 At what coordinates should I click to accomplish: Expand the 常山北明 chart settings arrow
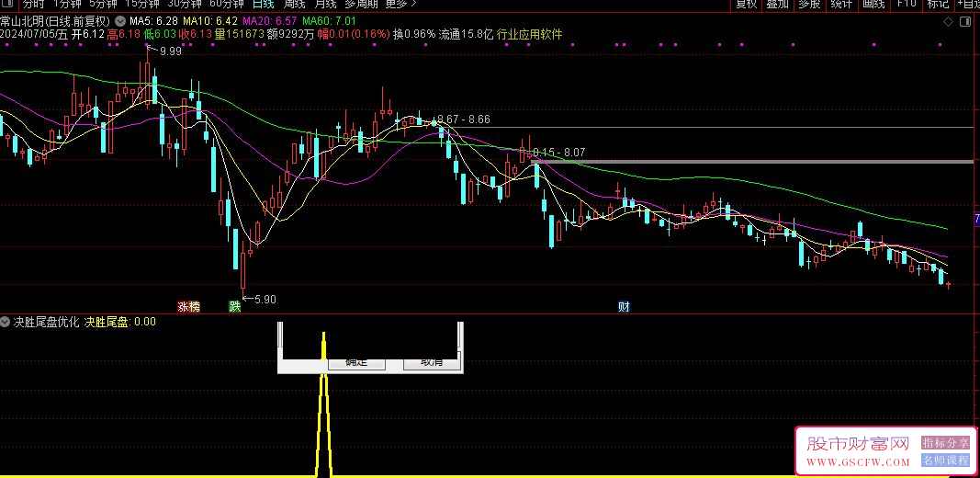click(x=120, y=20)
